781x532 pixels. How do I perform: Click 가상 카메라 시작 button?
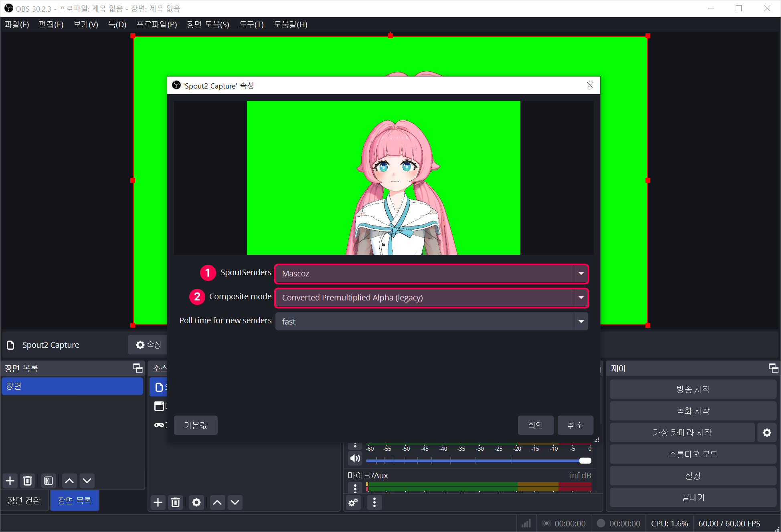[682, 432]
